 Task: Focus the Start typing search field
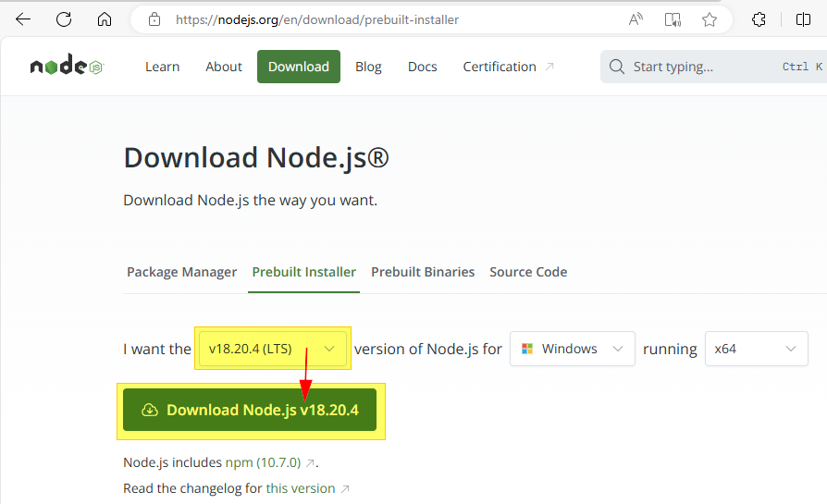pyautogui.click(x=713, y=67)
